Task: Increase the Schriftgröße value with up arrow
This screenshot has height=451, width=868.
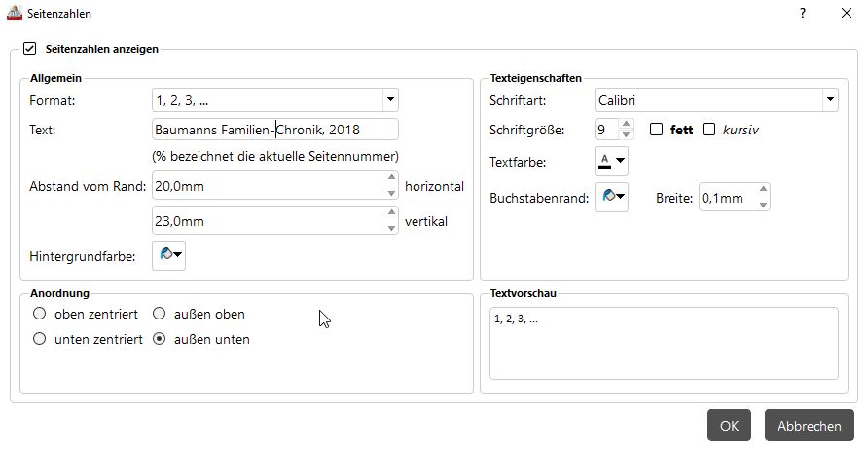Action: point(627,123)
